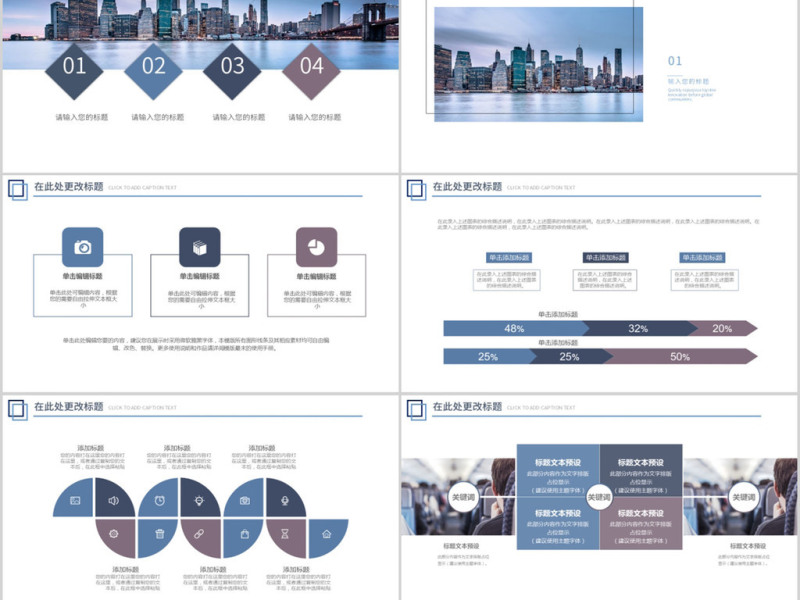800x600 pixels.
Task: Select the 50% mauve arrow segment
Action: point(679,356)
